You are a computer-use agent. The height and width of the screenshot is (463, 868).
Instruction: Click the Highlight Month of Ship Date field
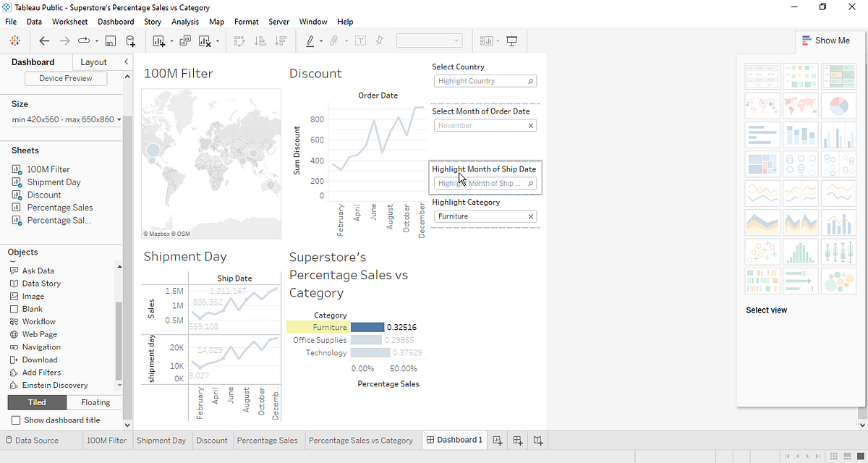[x=485, y=183]
